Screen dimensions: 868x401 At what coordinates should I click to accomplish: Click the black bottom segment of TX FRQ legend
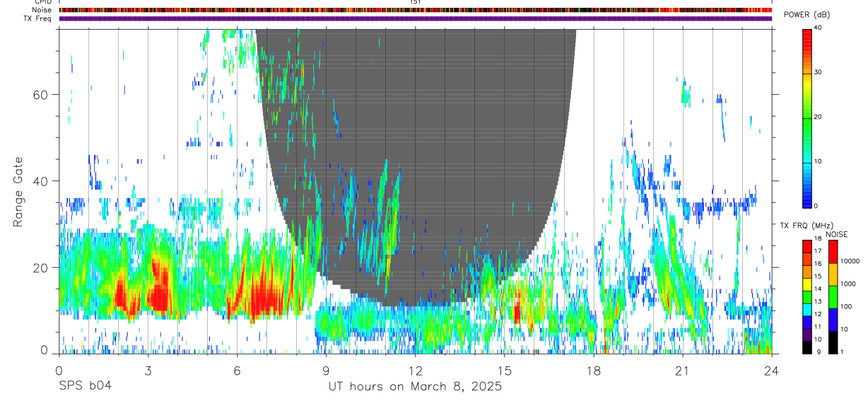807,347
